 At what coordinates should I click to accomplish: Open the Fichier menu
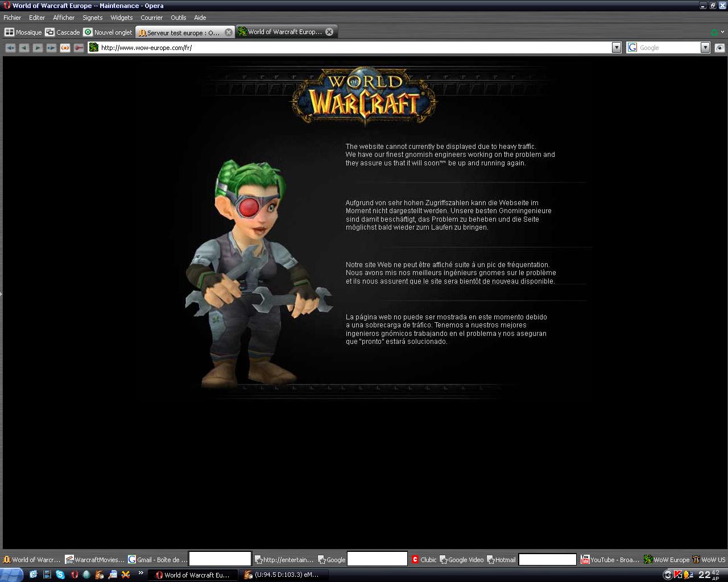(12, 18)
